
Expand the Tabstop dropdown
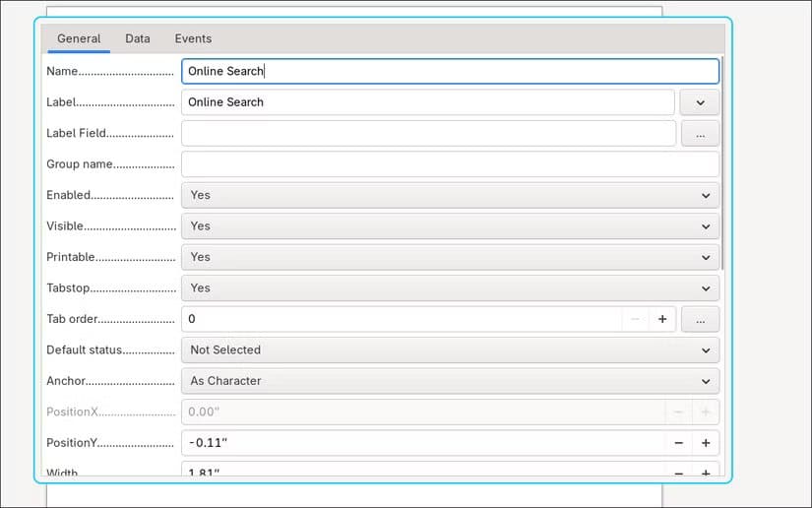(x=450, y=287)
